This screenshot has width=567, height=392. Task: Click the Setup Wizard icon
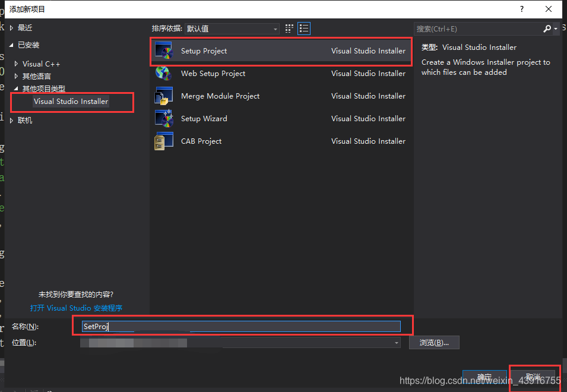click(164, 118)
